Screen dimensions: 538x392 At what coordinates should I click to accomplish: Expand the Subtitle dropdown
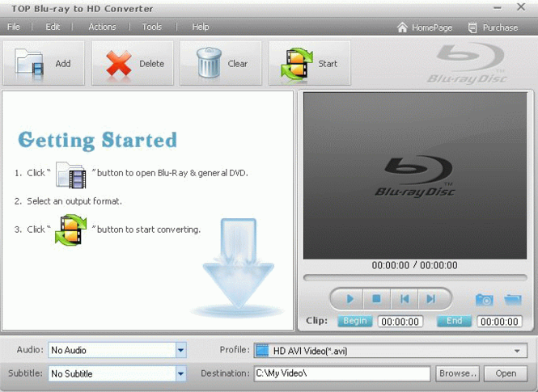click(x=181, y=373)
